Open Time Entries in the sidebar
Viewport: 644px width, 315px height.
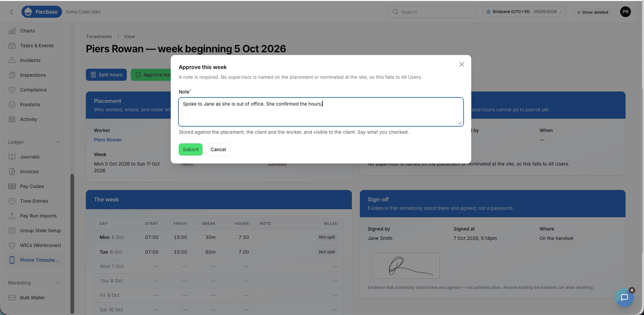(35, 201)
